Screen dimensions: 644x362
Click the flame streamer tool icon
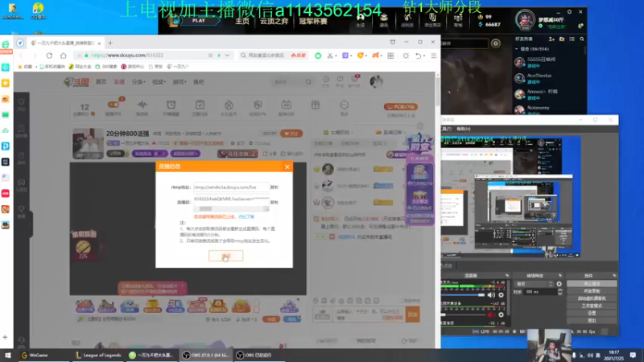(229, 105)
